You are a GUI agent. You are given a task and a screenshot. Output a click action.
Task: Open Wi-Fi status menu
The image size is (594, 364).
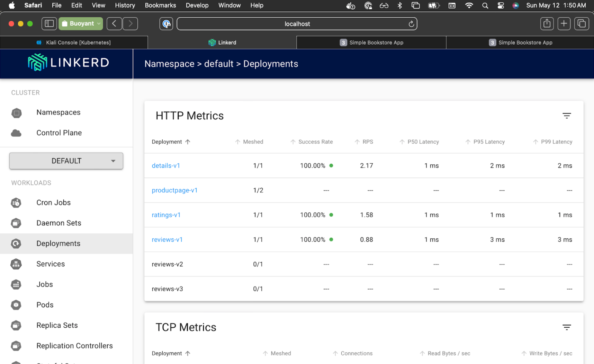coord(469,6)
